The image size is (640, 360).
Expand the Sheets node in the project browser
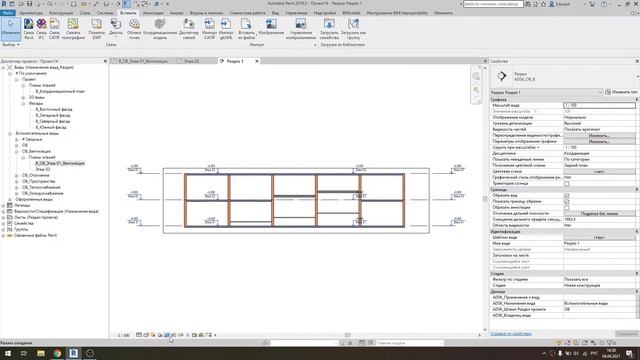[x=3, y=218]
